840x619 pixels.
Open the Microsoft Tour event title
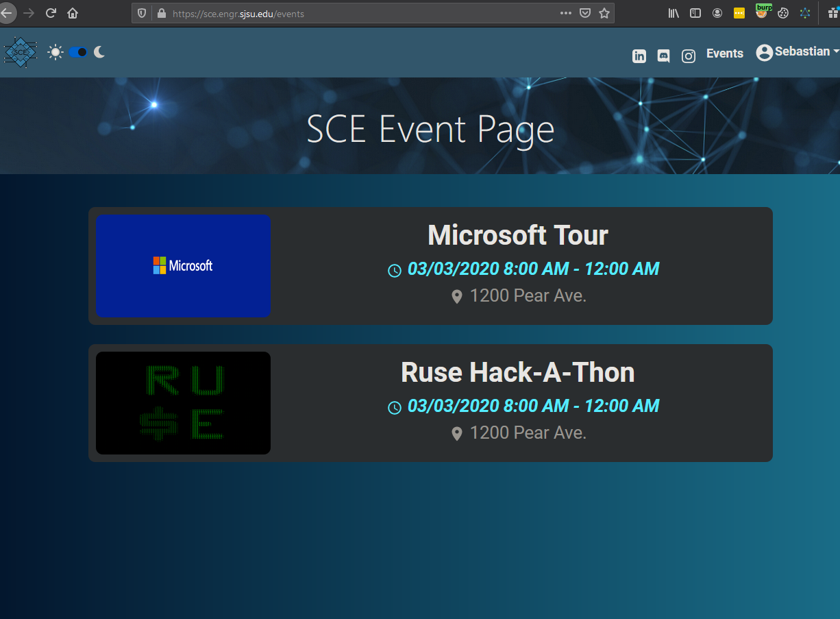pos(517,235)
